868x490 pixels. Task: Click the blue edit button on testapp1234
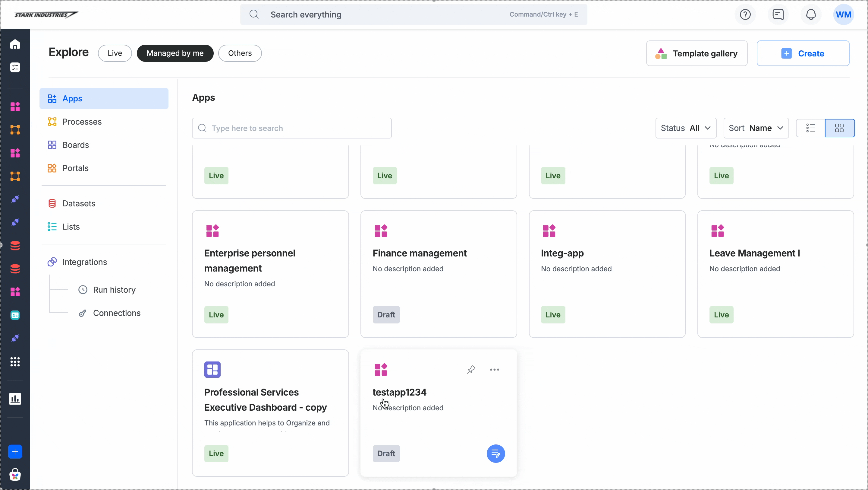coord(495,453)
